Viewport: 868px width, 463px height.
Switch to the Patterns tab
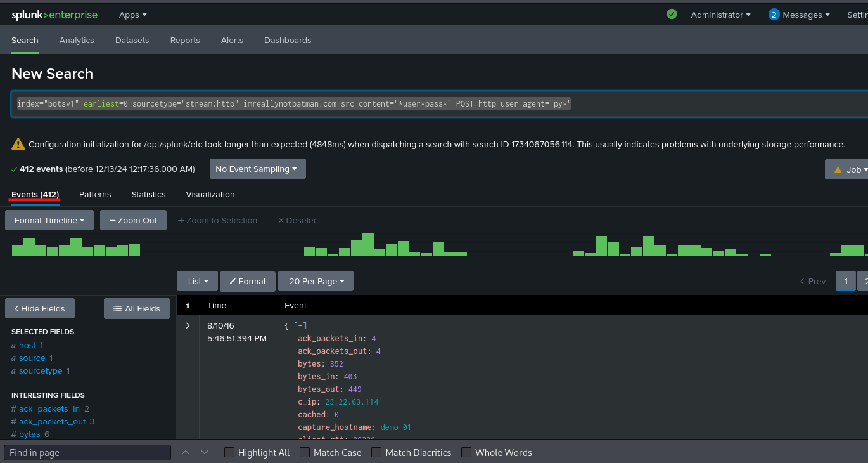coord(95,194)
